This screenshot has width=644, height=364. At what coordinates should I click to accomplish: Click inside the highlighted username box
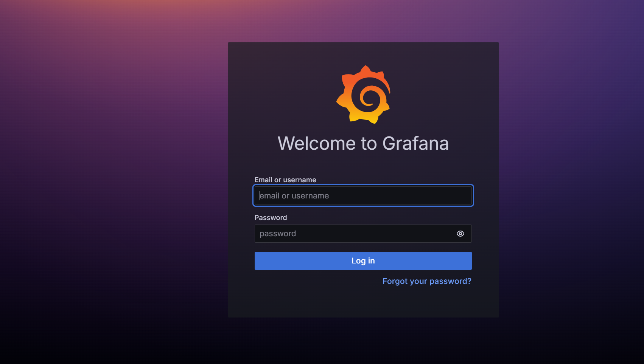tap(363, 195)
